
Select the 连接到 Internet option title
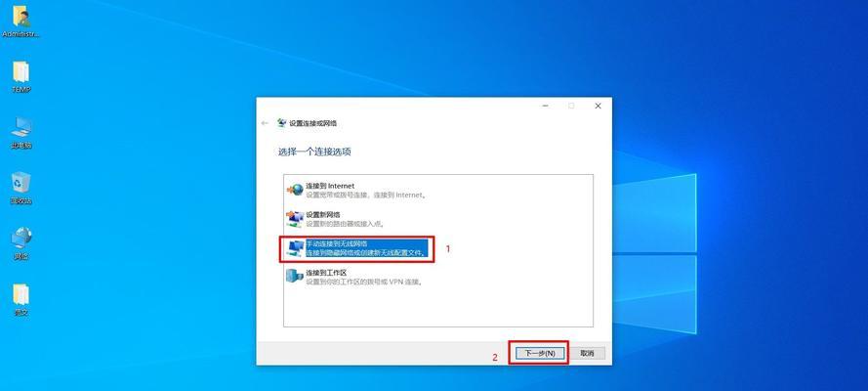pyautogui.click(x=330, y=186)
